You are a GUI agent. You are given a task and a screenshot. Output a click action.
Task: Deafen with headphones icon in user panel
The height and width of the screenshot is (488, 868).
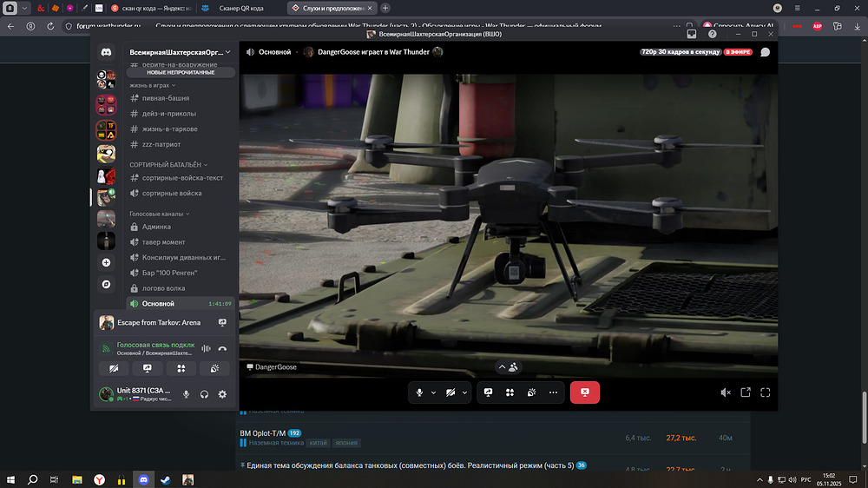(204, 394)
